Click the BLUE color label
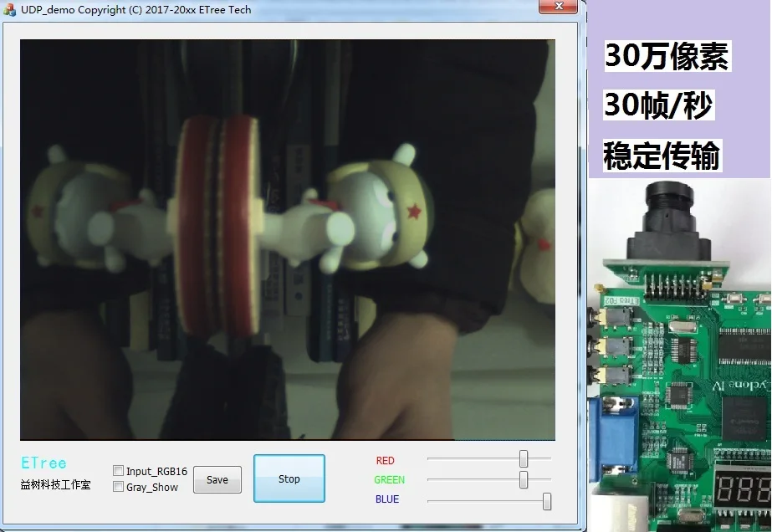Image resolution: width=772 pixels, height=532 pixels. pos(387,499)
